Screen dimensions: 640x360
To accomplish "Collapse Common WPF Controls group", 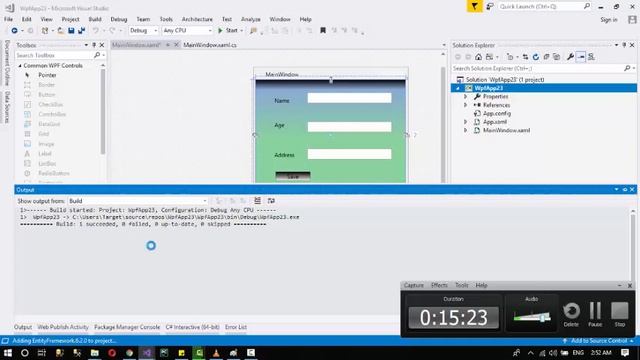I will click(20, 66).
